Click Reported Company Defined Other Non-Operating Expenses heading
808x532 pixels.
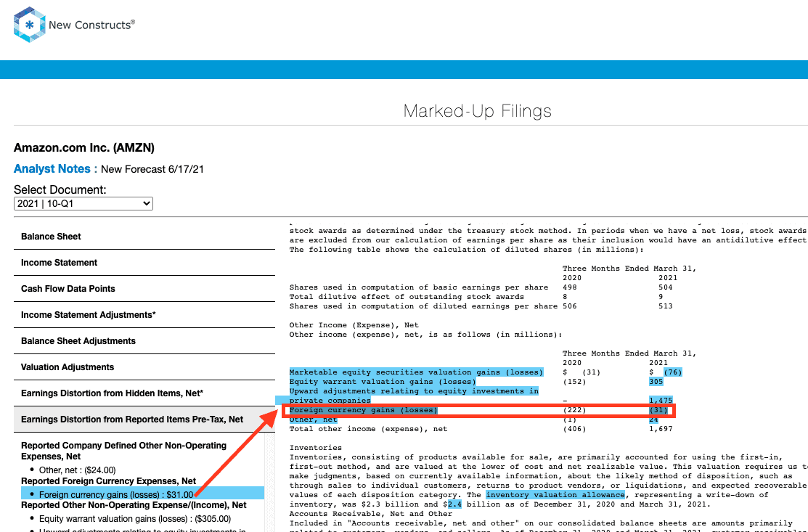tap(123, 451)
